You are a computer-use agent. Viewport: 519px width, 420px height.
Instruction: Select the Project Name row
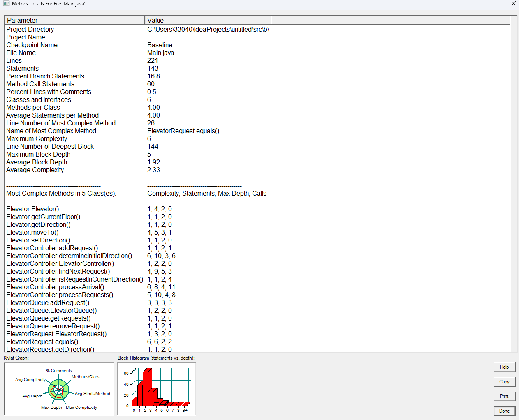pyautogui.click(x=138, y=37)
